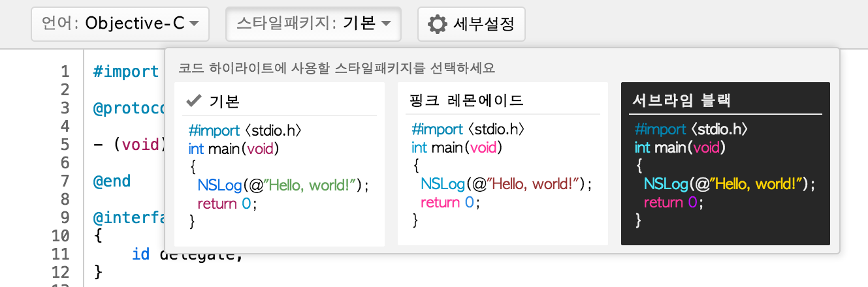Click the id keyword on line 11

tap(140, 254)
